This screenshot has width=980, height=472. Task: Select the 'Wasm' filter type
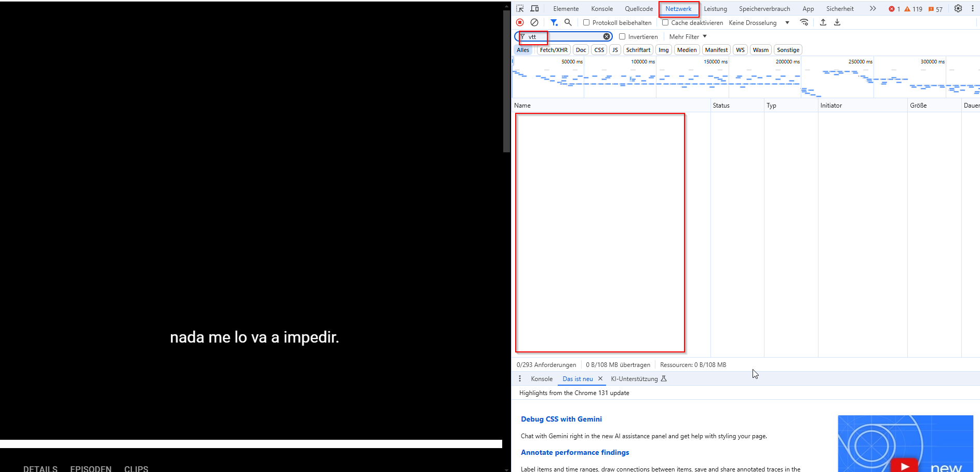click(761, 50)
